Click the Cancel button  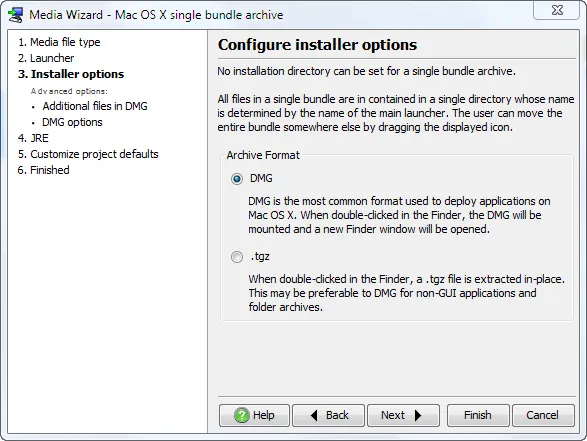(543, 415)
